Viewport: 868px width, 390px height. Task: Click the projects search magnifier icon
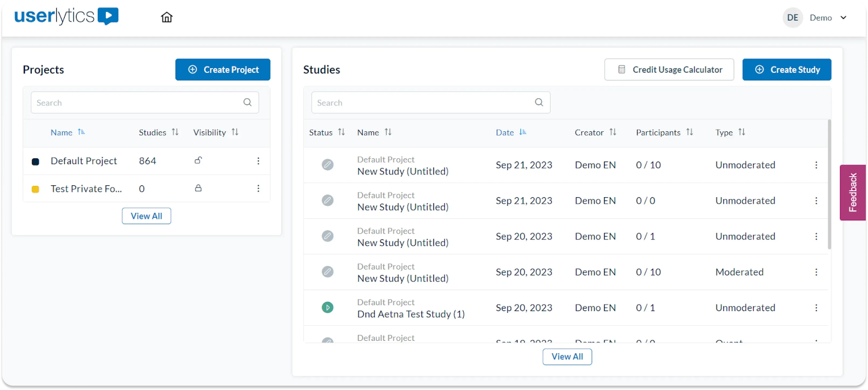247,102
